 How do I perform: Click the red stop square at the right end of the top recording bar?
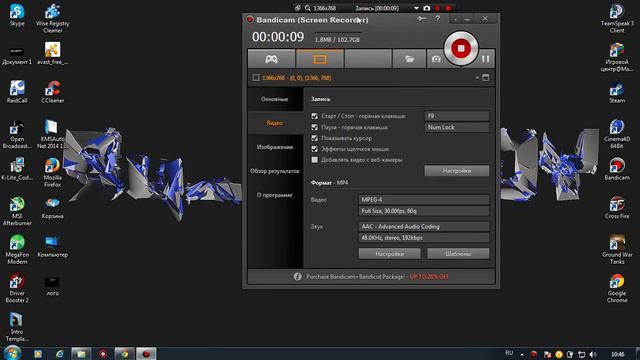tap(448, 8)
